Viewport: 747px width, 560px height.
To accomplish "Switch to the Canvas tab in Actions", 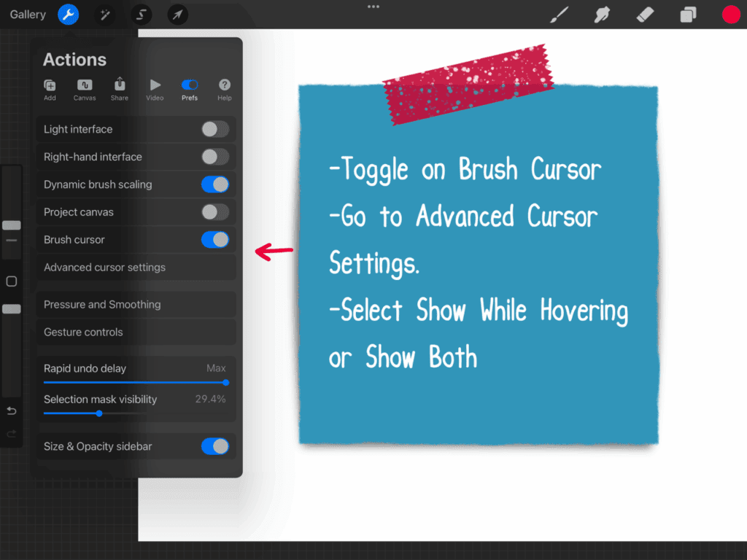I will [x=85, y=90].
